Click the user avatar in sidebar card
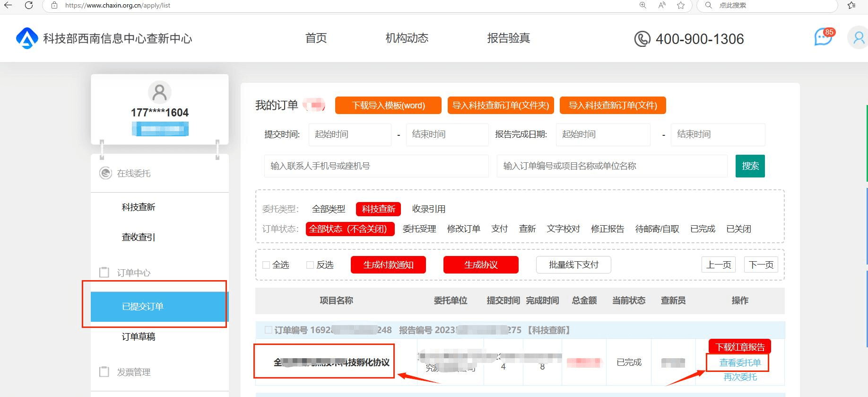 [x=160, y=92]
